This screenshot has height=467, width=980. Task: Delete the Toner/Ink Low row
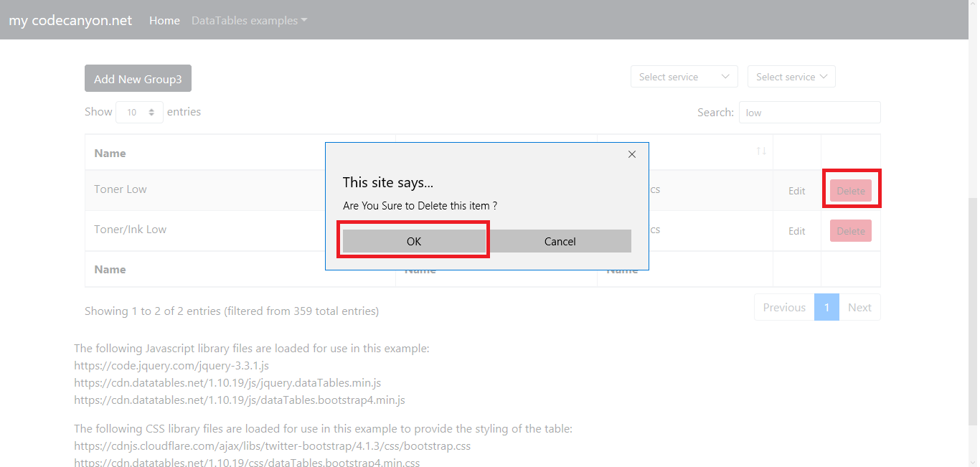click(x=851, y=231)
